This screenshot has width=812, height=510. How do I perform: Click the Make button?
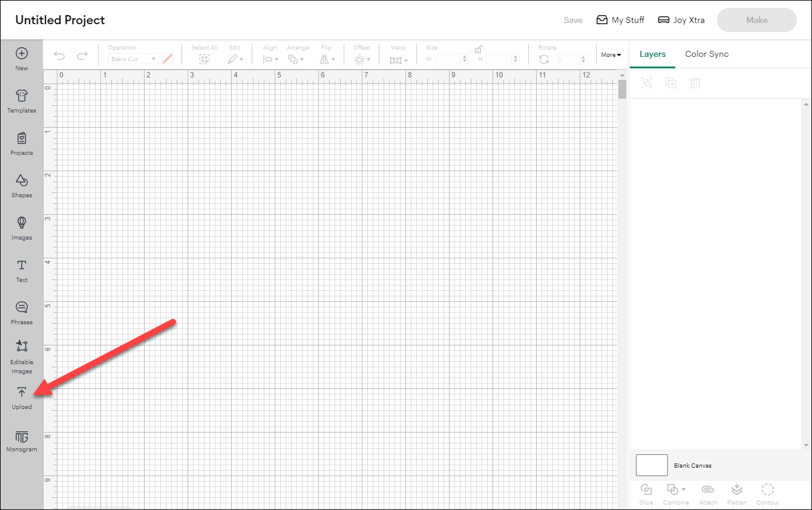pyautogui.click(x=756, y=19)
